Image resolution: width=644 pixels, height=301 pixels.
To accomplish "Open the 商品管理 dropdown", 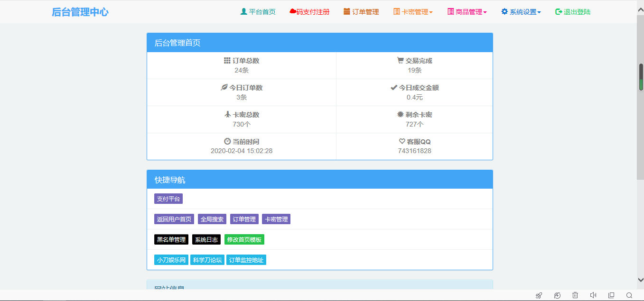I will [466, 12].
